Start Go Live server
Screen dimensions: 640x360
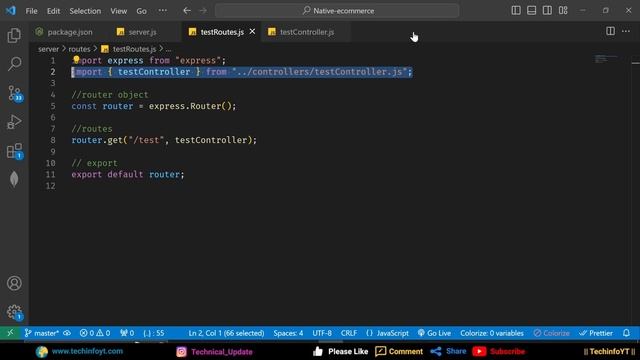(x=434, y=333)
